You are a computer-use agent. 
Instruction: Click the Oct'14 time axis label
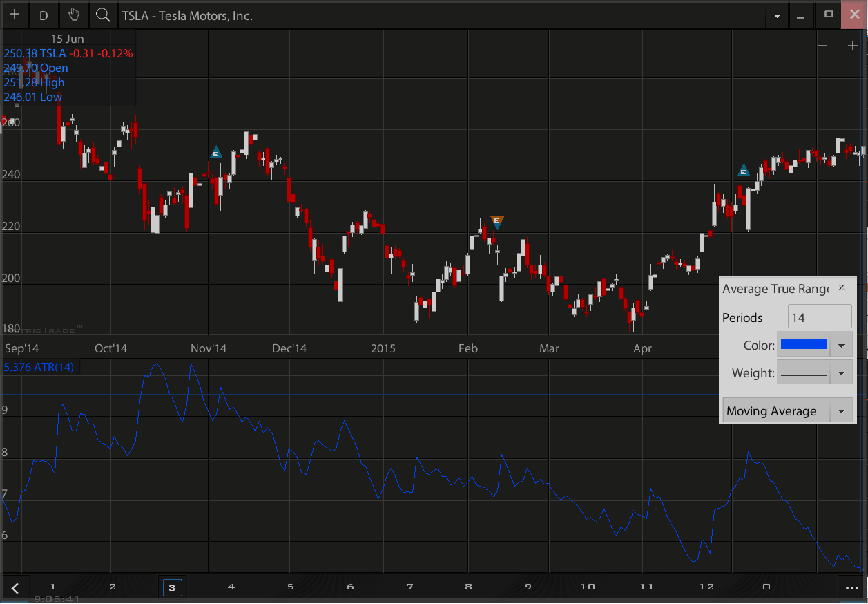click(x=111, y=348)
